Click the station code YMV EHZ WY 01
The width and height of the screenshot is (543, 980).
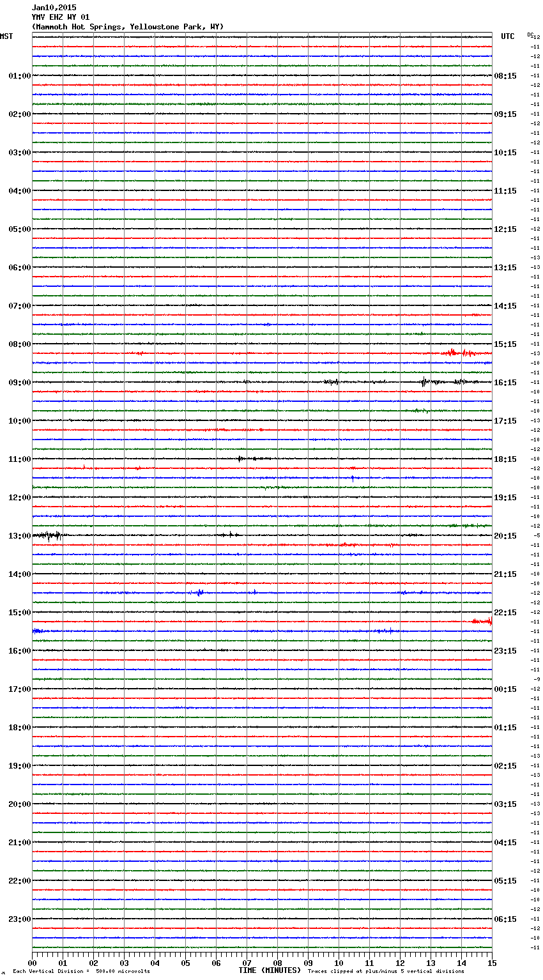click(61, 17)
